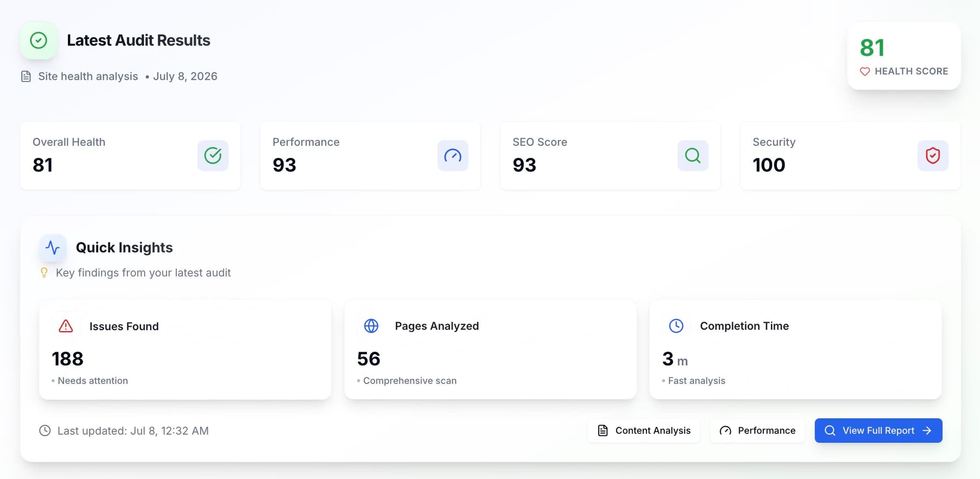Screen dimensions: 980x479
Task: Click the Pages Analyzed count 56
Action: (x=368, y=359)
